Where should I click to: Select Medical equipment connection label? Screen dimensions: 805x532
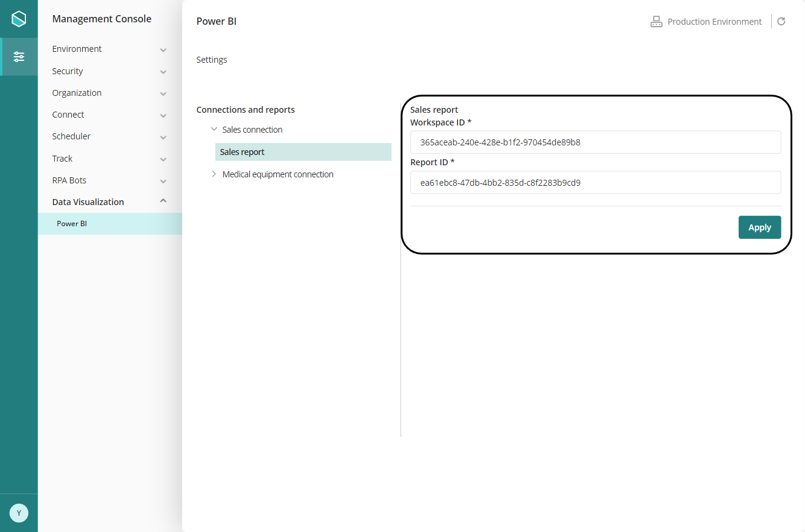[278, 174]
